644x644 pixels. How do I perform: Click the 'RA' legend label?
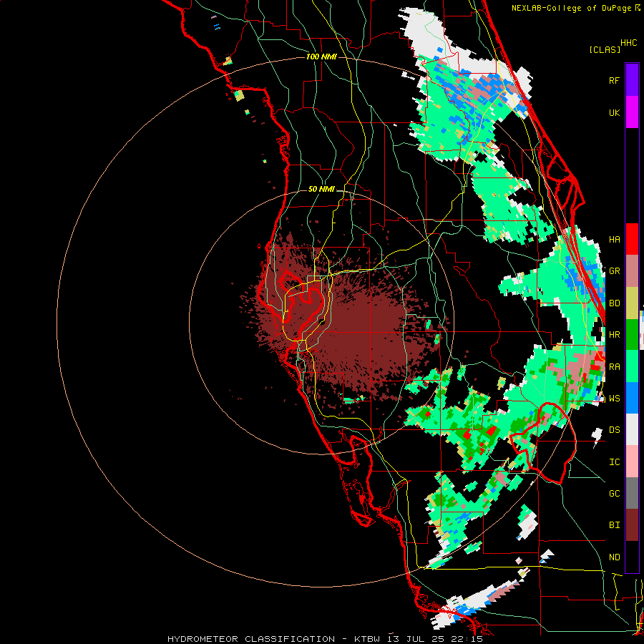click(x=614, y=367)
